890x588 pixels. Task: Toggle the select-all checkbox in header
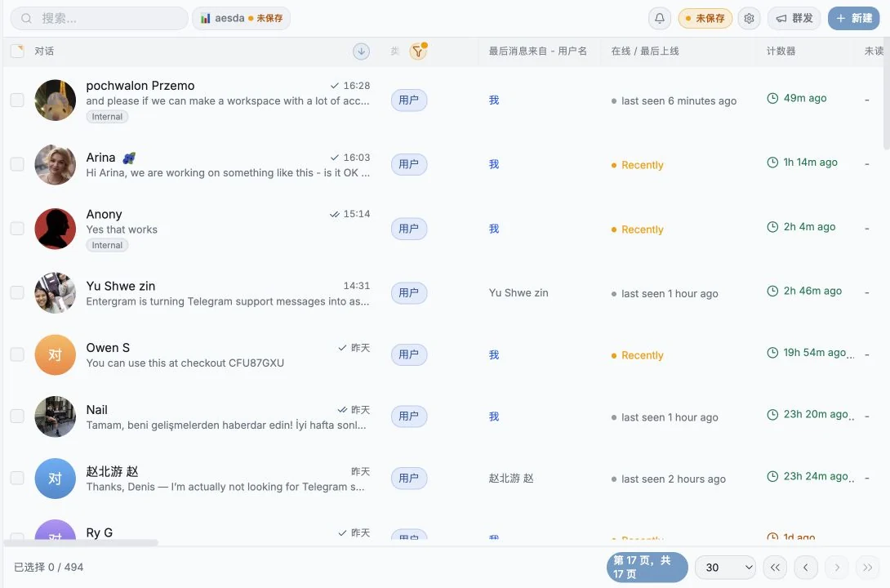coord(17,51)
